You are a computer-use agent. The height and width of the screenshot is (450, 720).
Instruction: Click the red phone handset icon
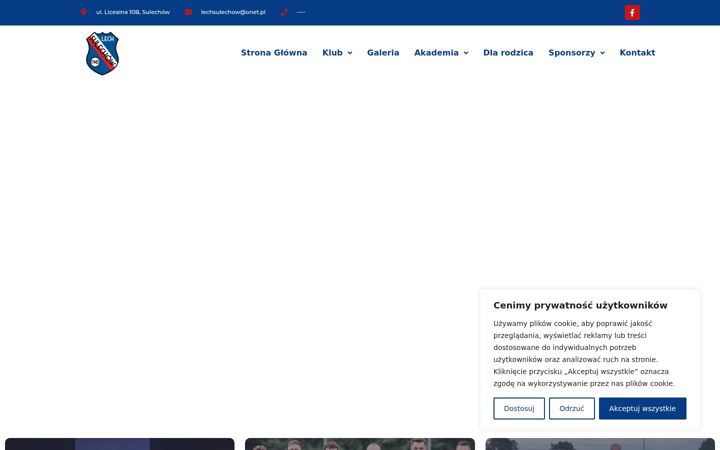click(284, 12)
